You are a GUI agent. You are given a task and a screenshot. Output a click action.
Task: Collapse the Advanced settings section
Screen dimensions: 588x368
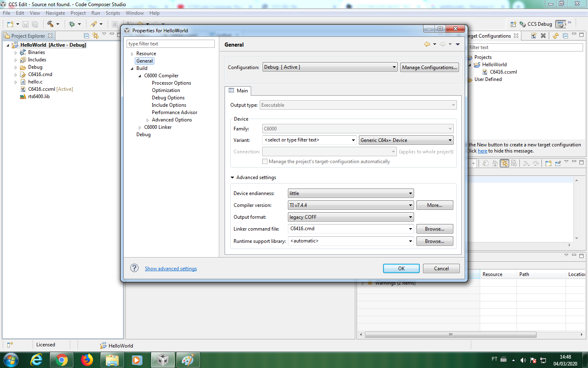pos(232,177)
